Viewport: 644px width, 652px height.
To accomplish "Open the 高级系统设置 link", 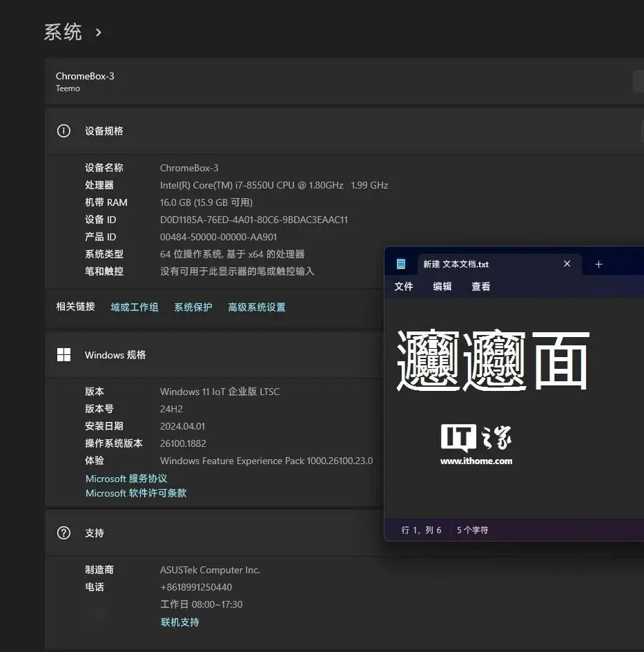I will pyautogui.click(x=256, y=307).
